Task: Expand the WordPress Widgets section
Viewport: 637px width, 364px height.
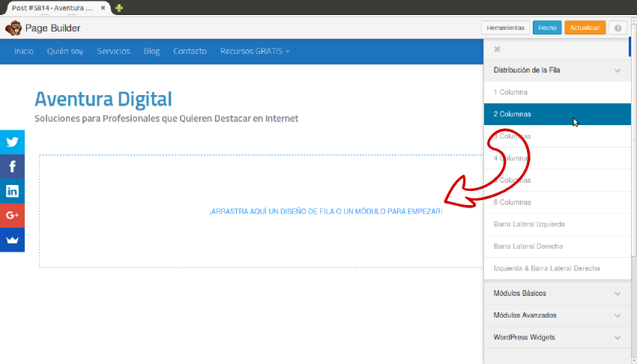Action: point(617,337)
